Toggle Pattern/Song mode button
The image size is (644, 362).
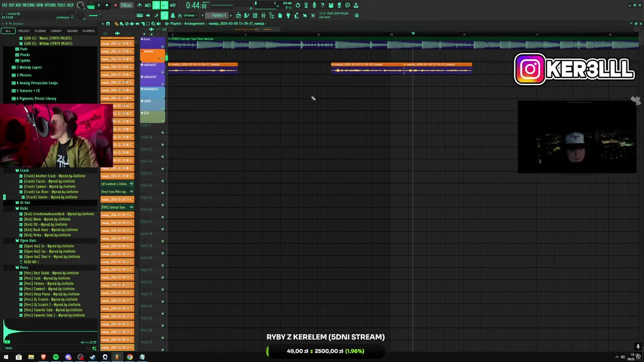click(x=91, y=6)
